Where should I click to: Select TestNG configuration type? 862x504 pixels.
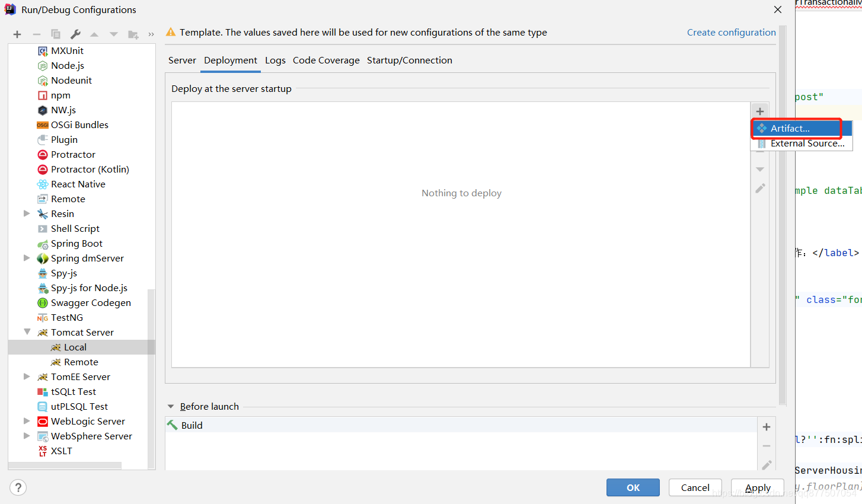(x=67, y=318)
